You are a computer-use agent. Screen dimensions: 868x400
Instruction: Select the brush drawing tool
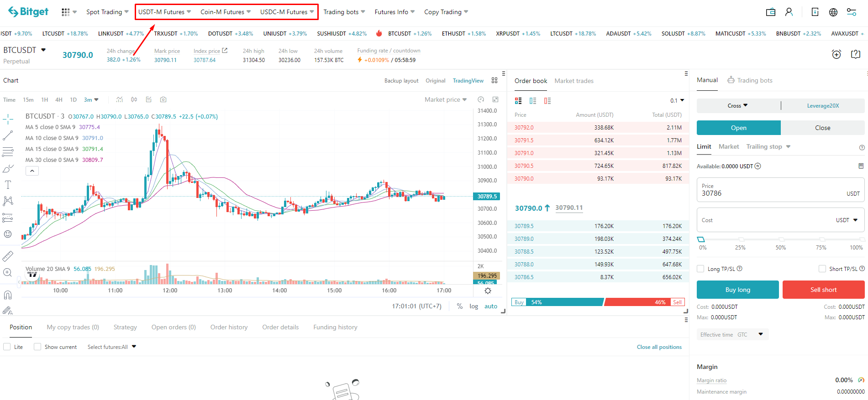(x=8, y=168)
